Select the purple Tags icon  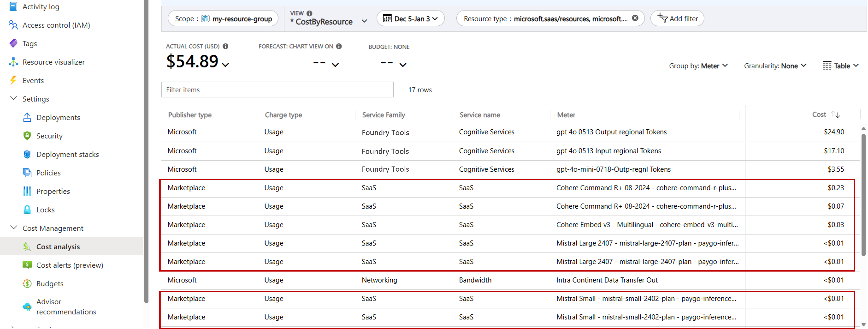point(13,43)
